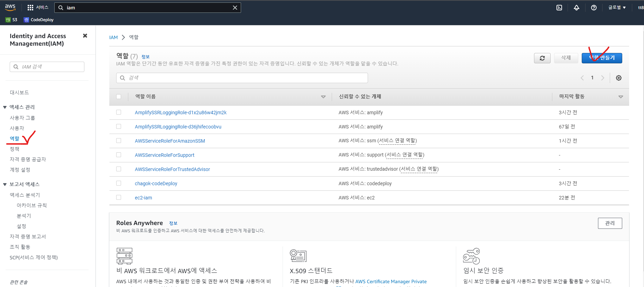Image resolution: width=644 pixels, height=287 pixels.
Task: Open the 정보 link beside Roles Anywhere
Action: tap(173, 223)
